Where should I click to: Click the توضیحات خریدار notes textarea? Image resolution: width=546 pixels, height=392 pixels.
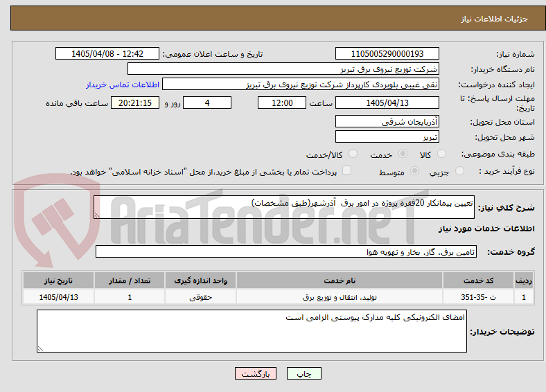pyautogui.click(x=252, y=331)
